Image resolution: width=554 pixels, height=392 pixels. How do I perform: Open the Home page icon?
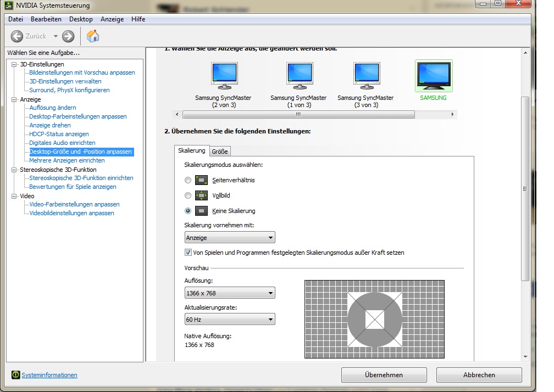(x=93, y=36)
